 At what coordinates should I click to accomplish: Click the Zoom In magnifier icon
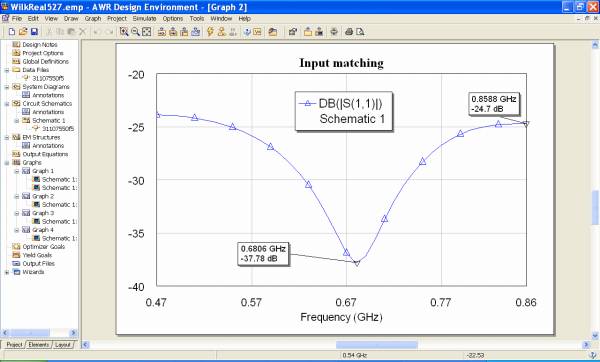click(124, 32)
